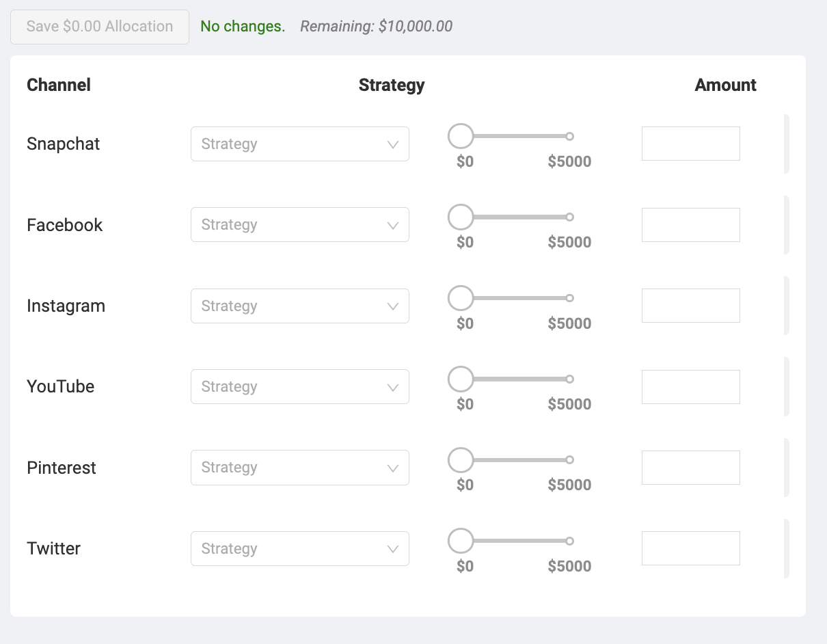The height and width of the screenshot is (644, 827).
Task: Click the Facebook budget slider handle
Action: [461, 217]
